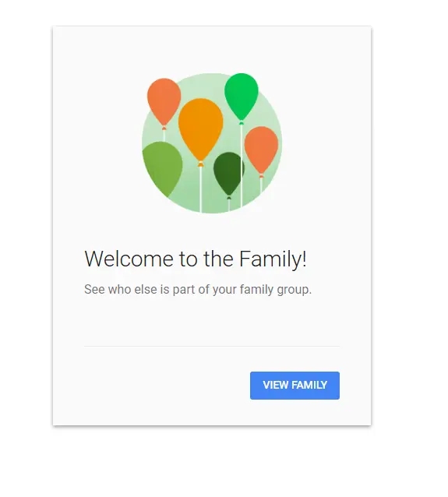The width and height of the screenshot is (448, 497).
Task: Click the divider line above View Family
Action: (212, 347)
